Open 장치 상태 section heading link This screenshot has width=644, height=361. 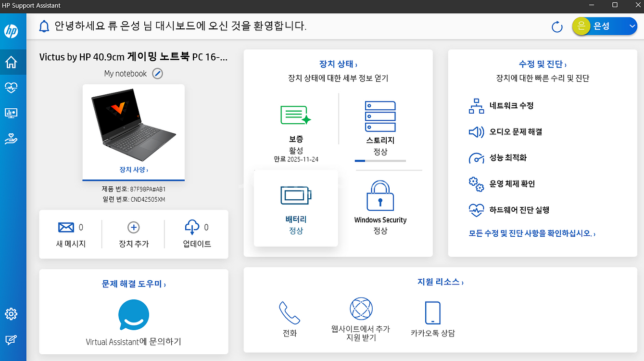click(338, 64)
